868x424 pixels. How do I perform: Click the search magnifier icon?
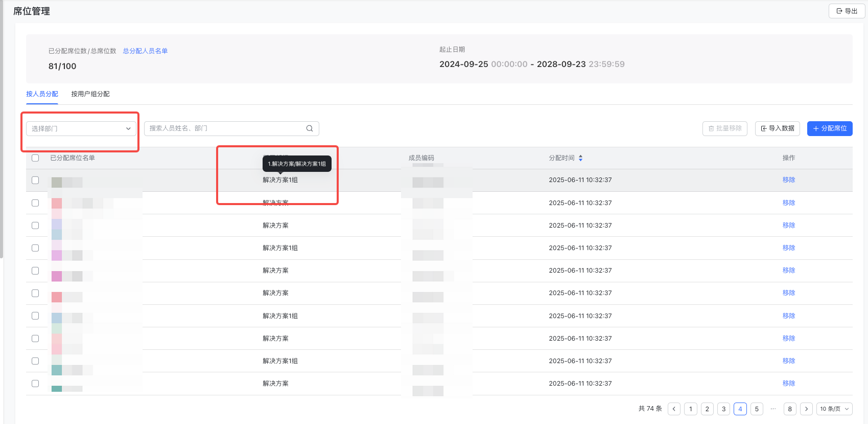coord(310,128)
